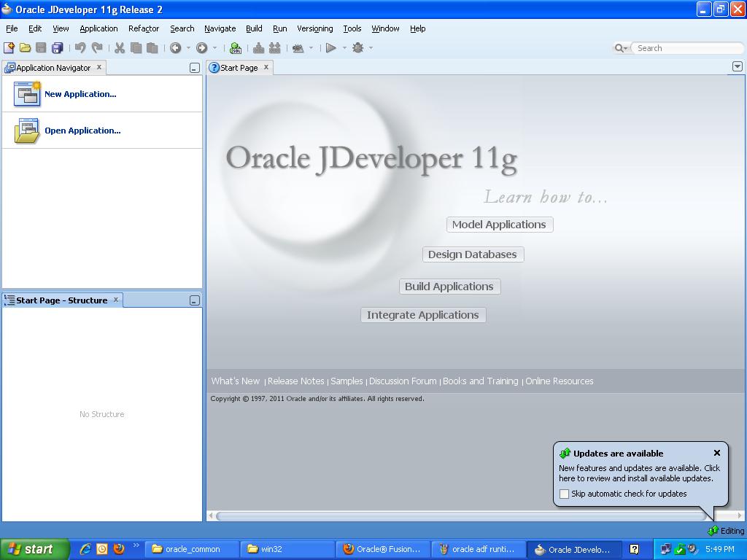This screenshot has height=560, width=747.
Task: Open the SQL Worksheet icon
Action: (236, 47)
